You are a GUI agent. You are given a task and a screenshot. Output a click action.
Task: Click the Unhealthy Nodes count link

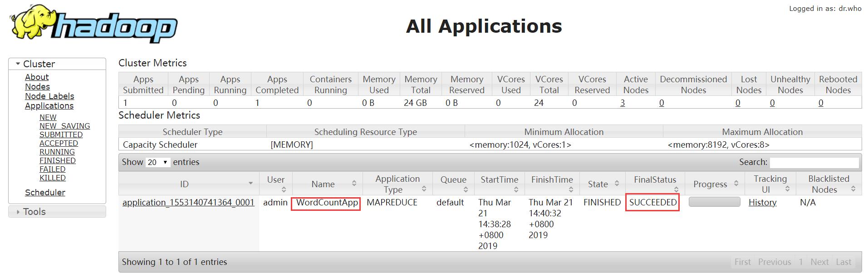coord(772,103)
